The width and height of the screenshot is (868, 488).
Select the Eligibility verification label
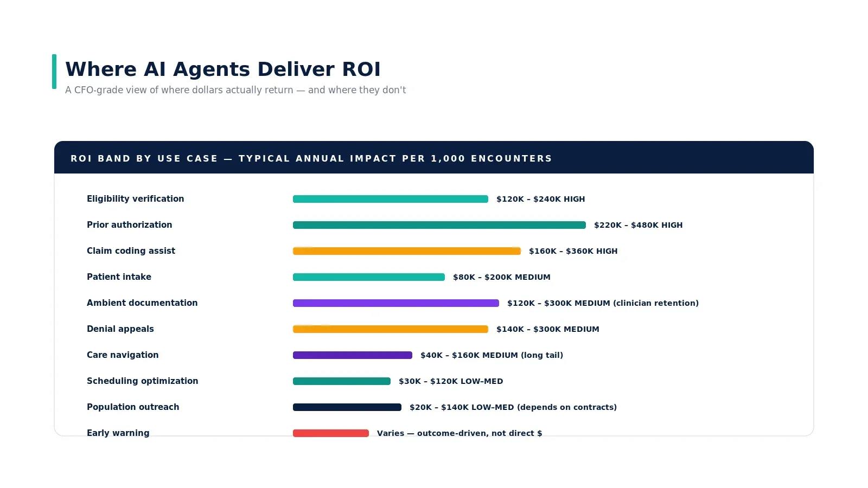click(x=136, y=199)
